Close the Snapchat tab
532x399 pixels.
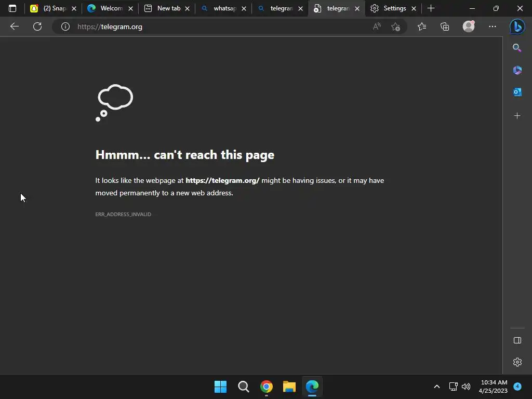pyautogui.click(x=74, y=8)
